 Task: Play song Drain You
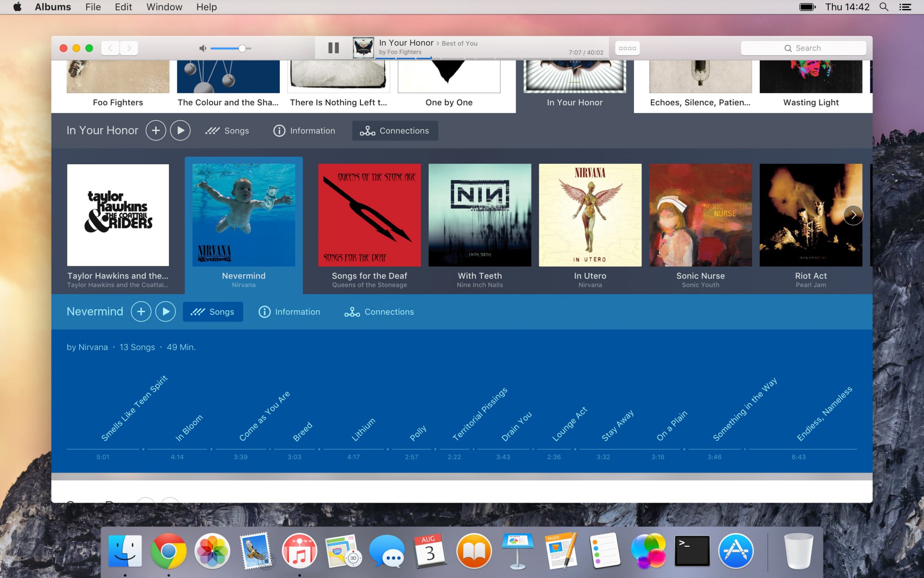coord(517,426)
